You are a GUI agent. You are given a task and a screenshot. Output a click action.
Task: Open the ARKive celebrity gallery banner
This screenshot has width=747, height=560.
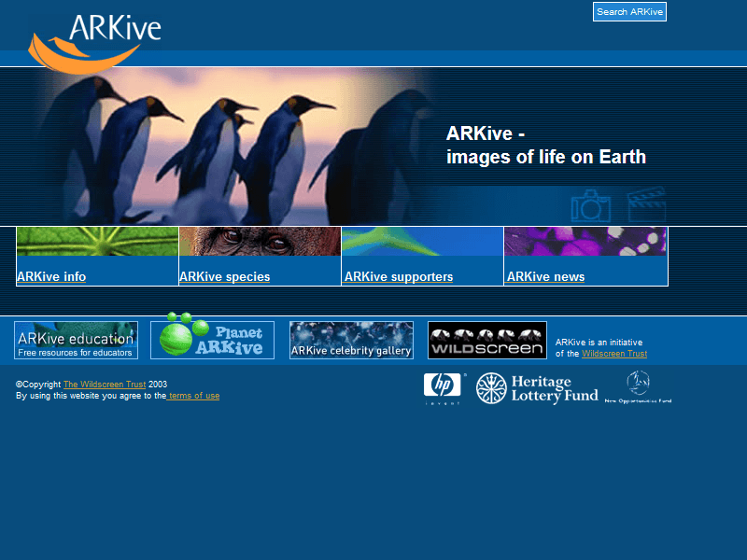(351, 340)
